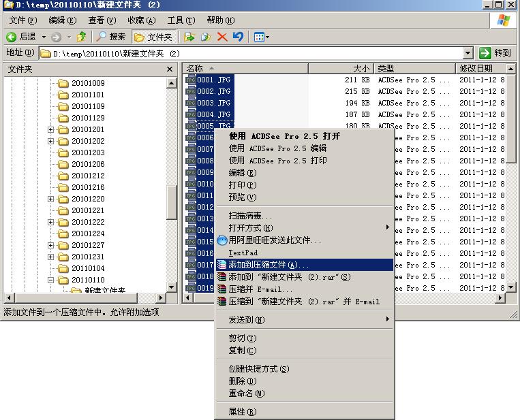Screen dimensions: 520x420
Task: Choose 使用 ACDSee Pro 2.5 编辑
Action: (304, 148)
